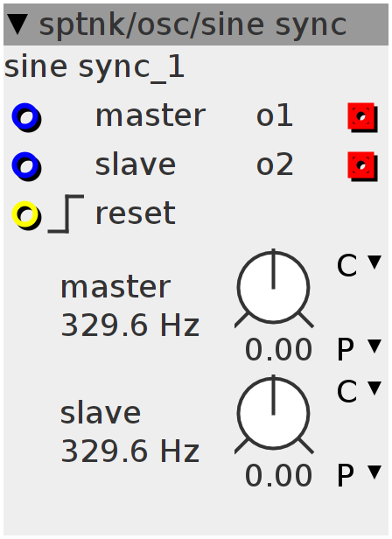This screenshot has height=539, width=392.
Task: Click the blue slave inlet port
Action: click(x=26, y=166)
